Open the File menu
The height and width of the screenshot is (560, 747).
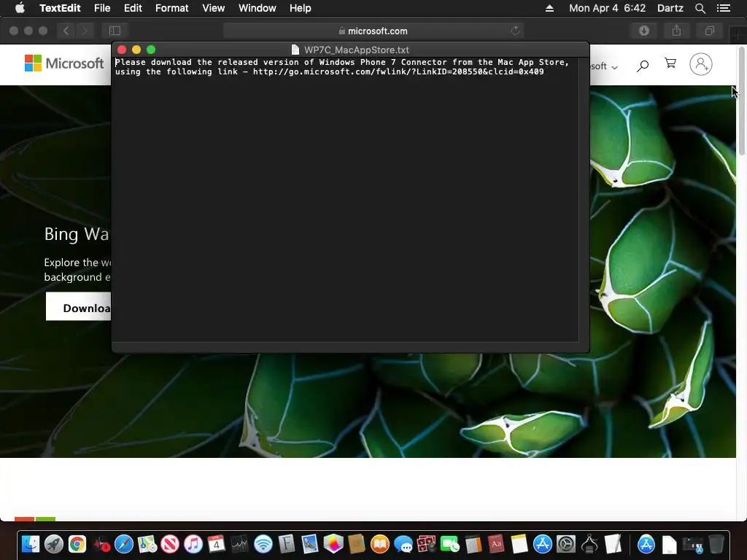click(x=102, y=8)
